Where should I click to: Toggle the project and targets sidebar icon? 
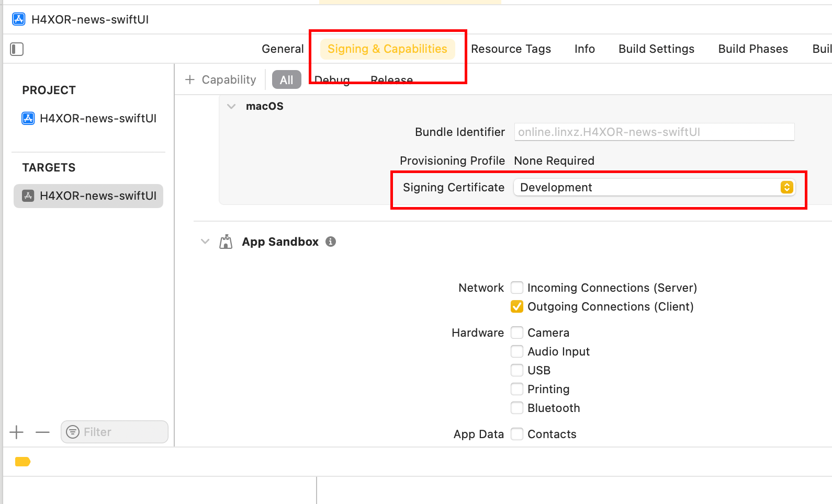[x=17, y=49]
